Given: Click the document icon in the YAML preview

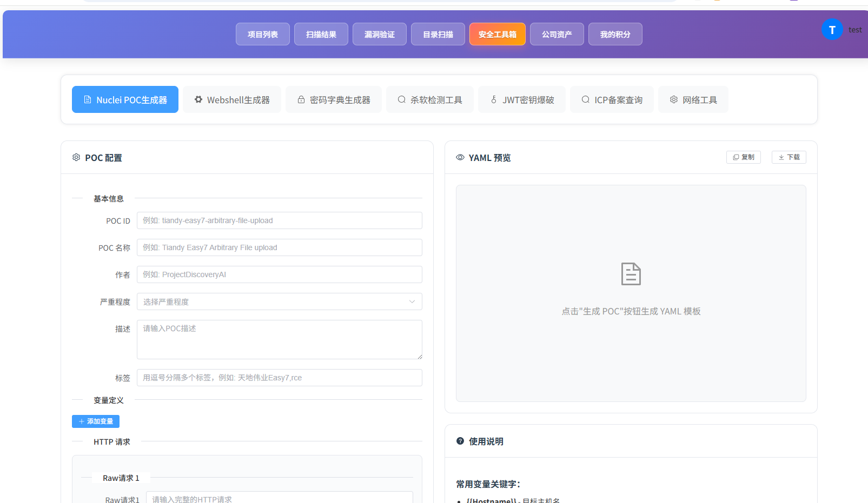Looking at the screenshot, I should tap(631, 274).
